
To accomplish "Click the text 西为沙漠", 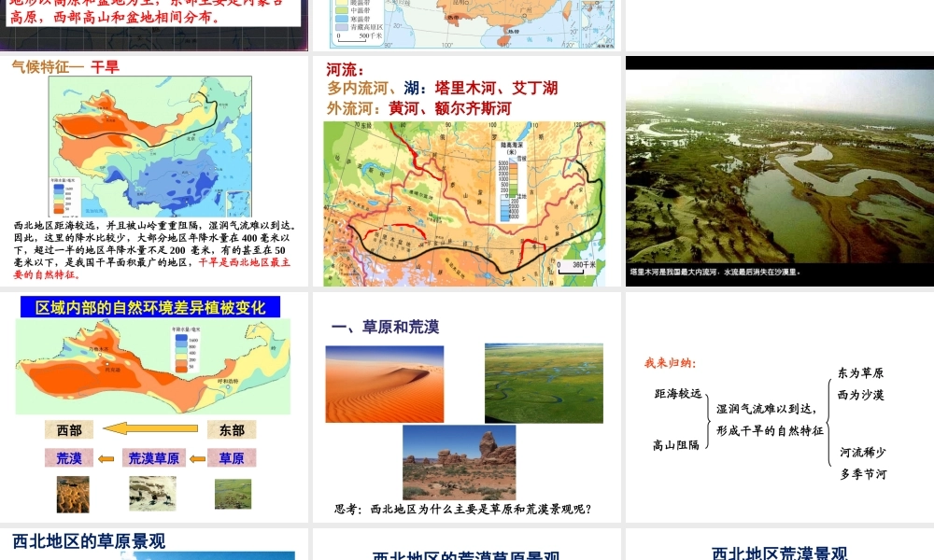I will click(861, 395).
